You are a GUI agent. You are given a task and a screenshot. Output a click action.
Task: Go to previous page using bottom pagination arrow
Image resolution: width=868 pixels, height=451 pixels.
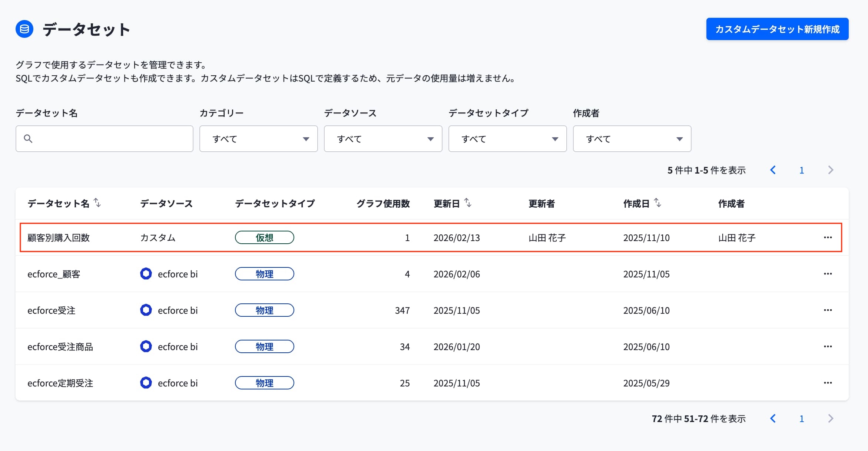coord(773,418)
